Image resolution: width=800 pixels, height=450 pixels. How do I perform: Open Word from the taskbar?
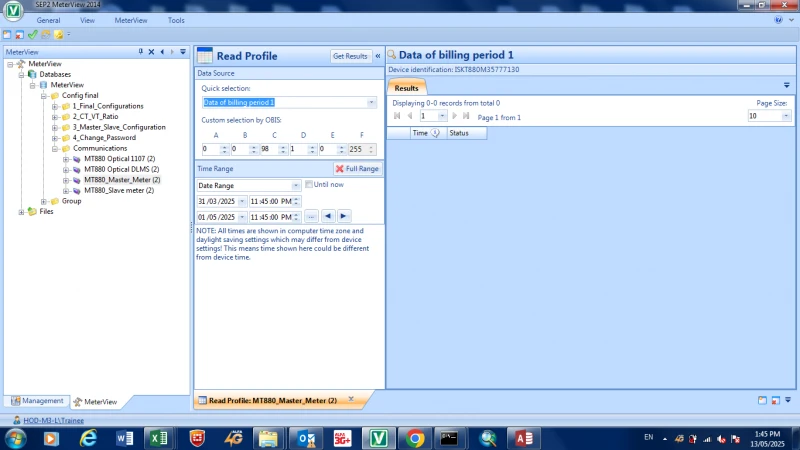124,438
